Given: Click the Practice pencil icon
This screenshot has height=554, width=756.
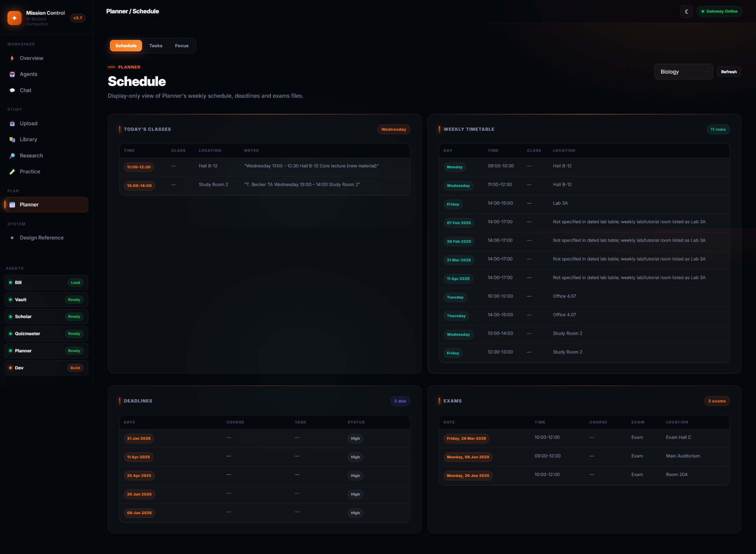Looking at the screenshot, I should pos(12,172).
